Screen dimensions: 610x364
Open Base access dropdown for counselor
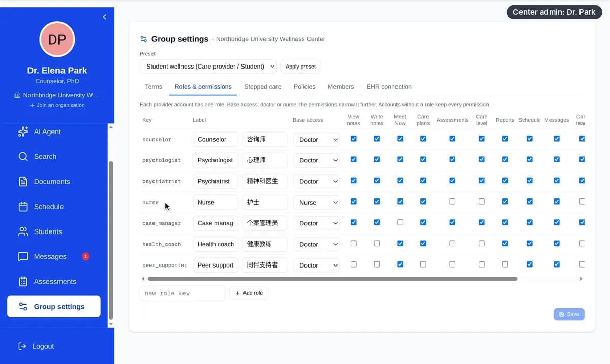[x=316, y=140]
